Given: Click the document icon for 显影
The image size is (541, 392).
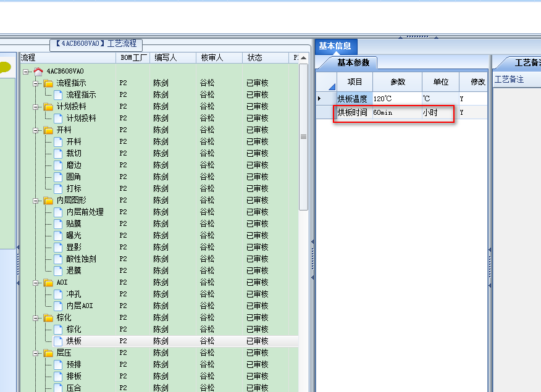Looking at the screenshot, I should pos(58,247).
